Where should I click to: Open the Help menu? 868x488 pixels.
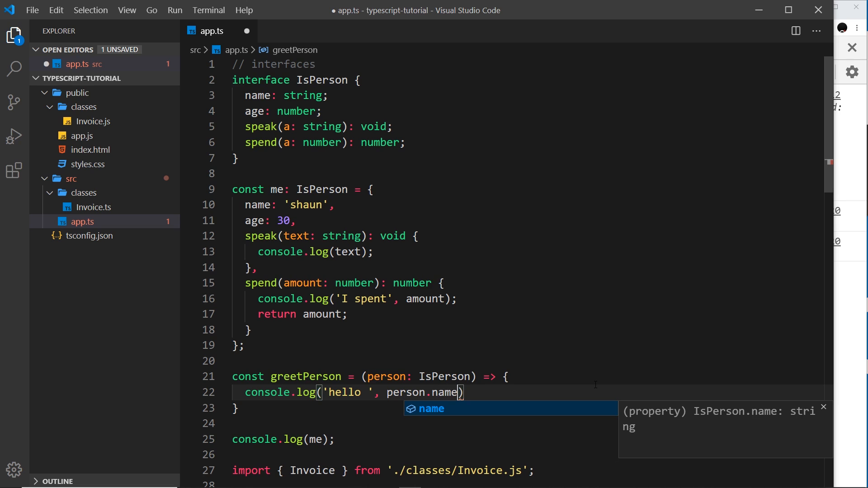point(244,10)
